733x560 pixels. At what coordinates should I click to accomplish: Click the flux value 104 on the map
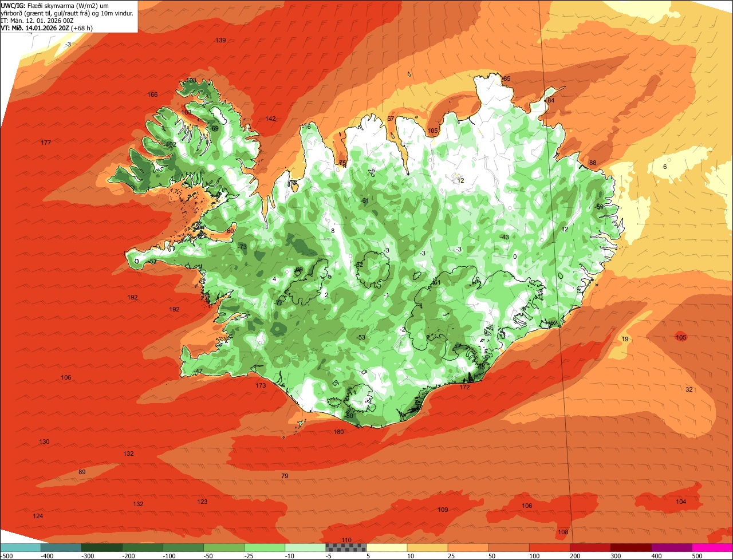point(681,502)
